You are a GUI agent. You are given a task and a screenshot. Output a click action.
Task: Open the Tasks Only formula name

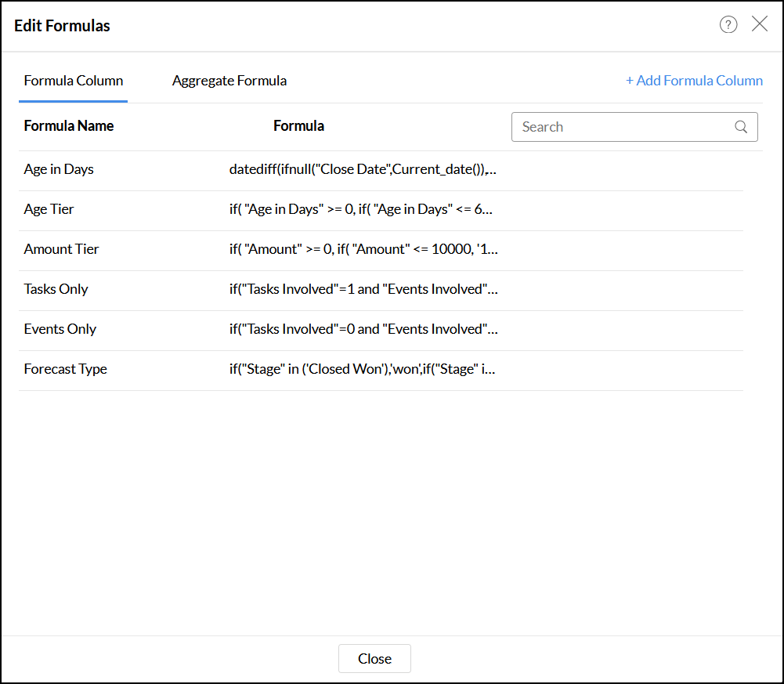click(56, 289)
